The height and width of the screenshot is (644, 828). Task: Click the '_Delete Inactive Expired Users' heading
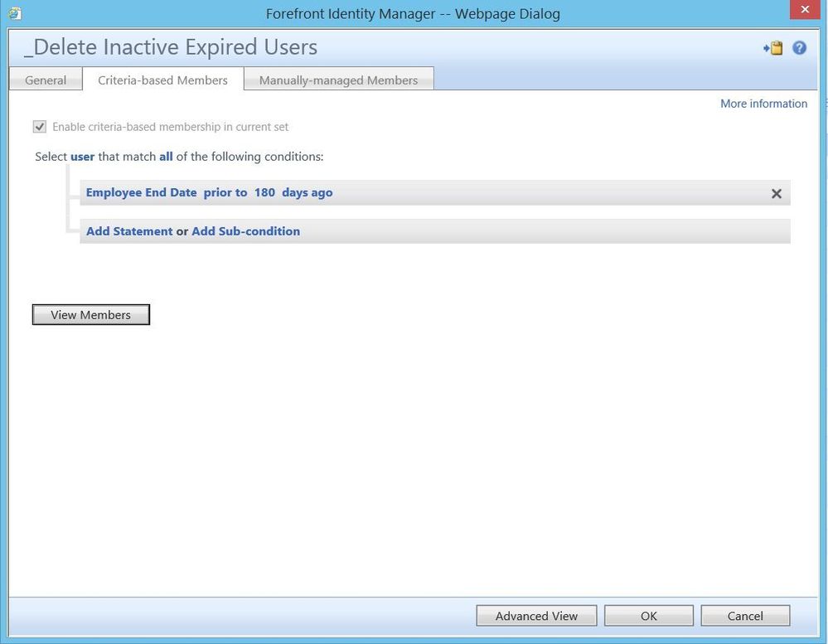(171, 47)
